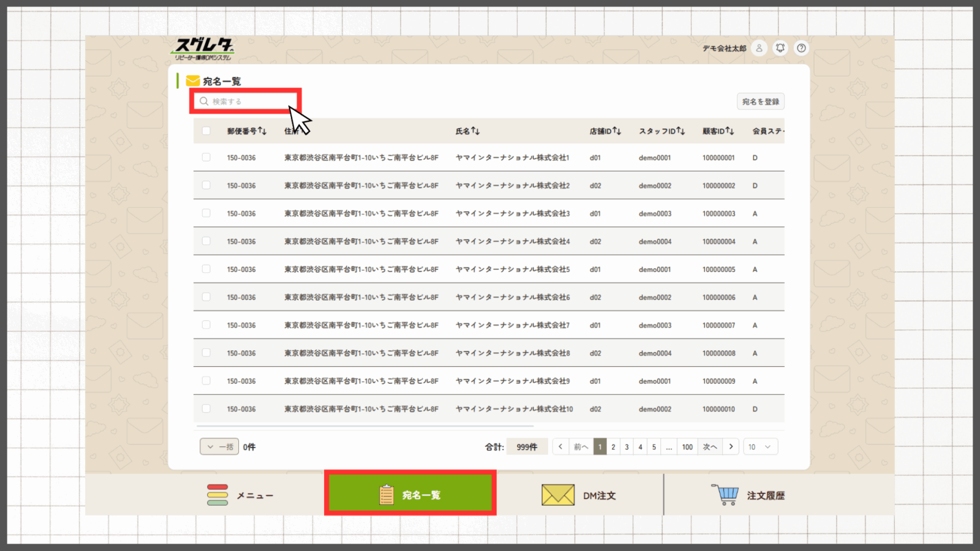Open the メニュー tab
The height and width of the screenshot is (551, 980).
pos(240,495)
